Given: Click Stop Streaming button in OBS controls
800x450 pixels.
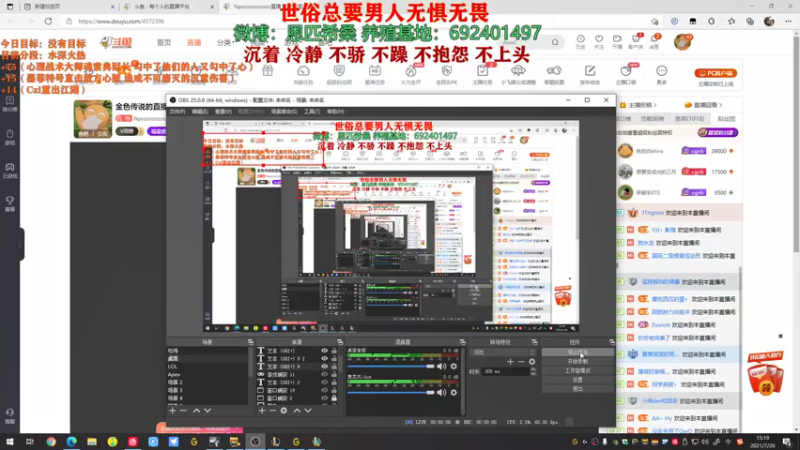Looking at the screenshot, I should [578, 352].
